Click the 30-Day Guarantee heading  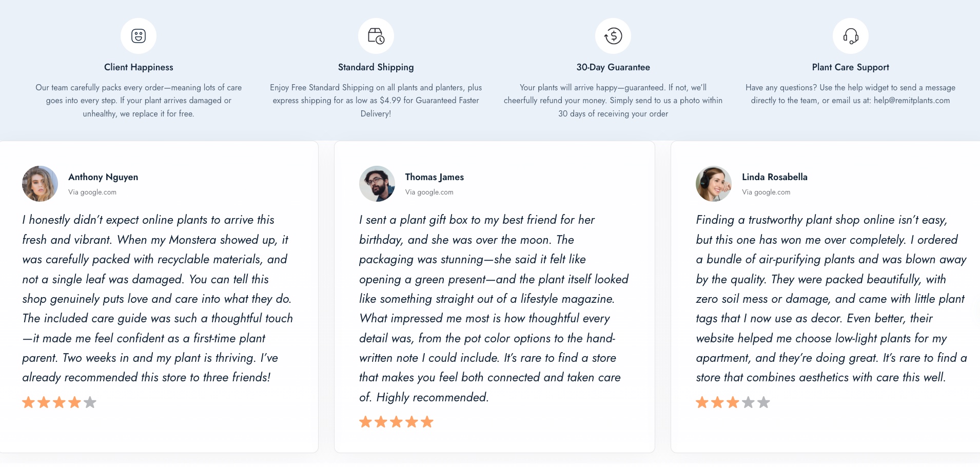613,67
